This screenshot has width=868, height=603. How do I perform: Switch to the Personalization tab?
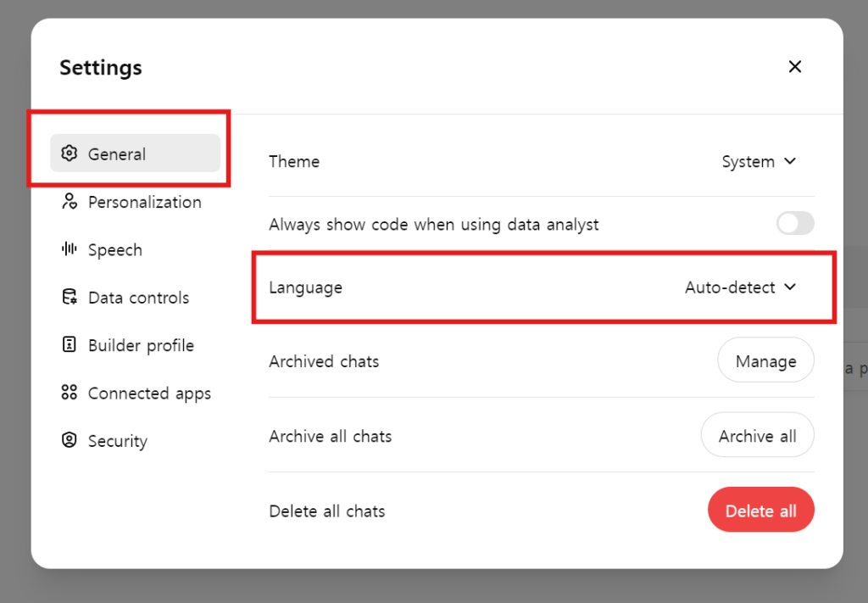tap(144, 202)
